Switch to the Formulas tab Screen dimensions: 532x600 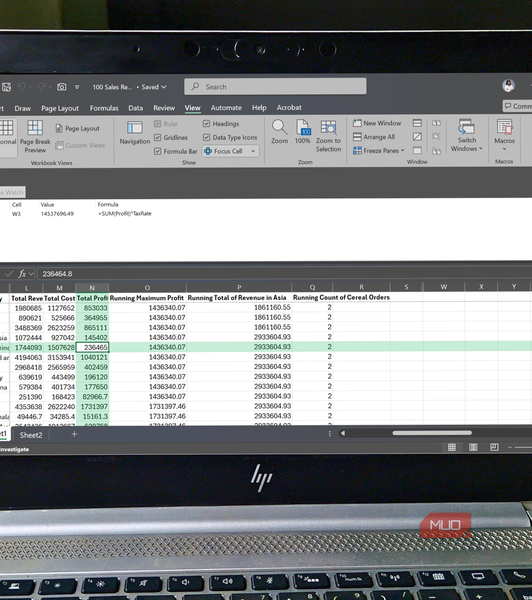tap(104, 108)
